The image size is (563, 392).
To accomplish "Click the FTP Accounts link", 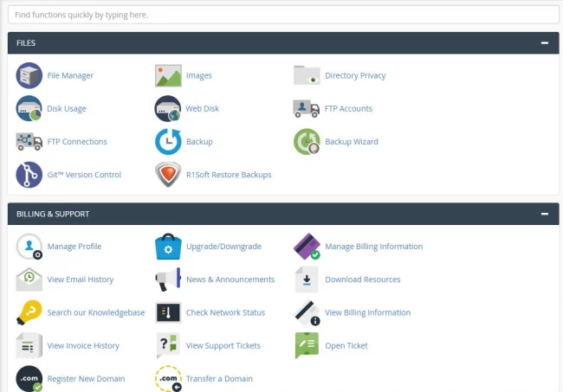I will coord(348,108).
